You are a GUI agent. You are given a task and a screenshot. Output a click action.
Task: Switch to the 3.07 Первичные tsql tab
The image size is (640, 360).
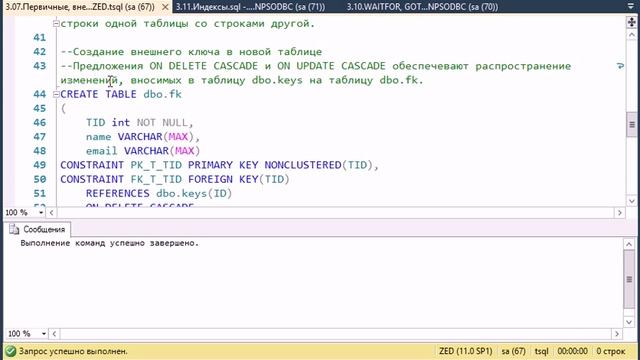(80, 7)
